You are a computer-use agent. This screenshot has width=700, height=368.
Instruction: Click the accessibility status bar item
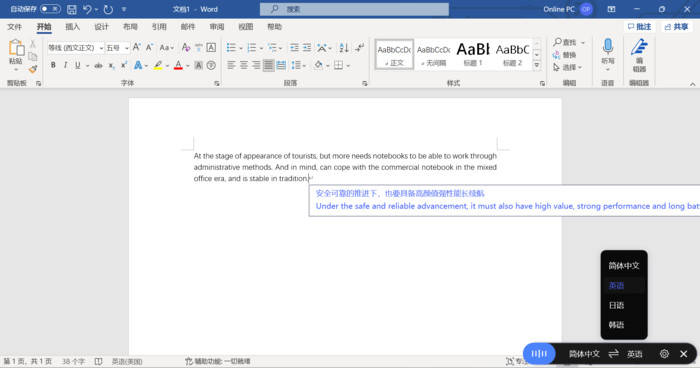coord(218,361)
